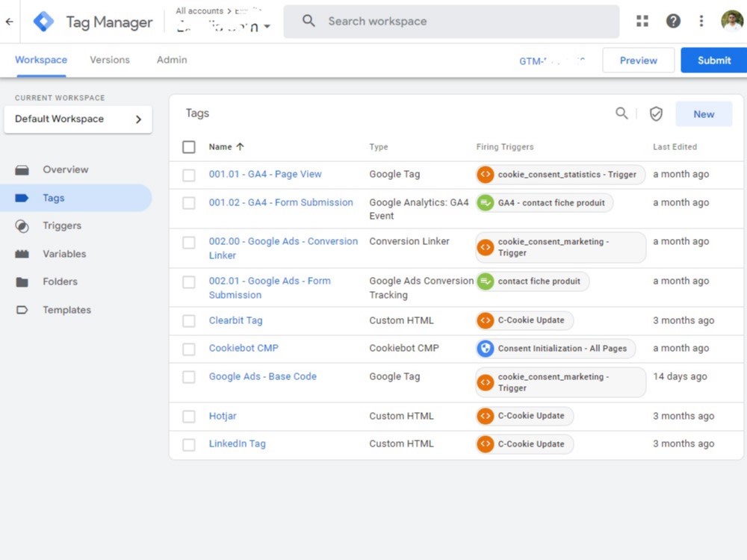Open the container selector dropdown arrow
This screenshot has height=560, width=747.
coord(267,26)
